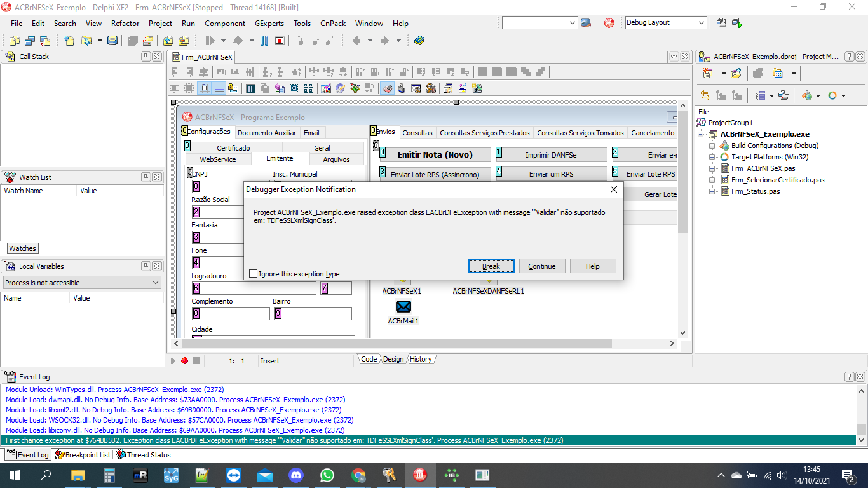This screenshot has height=488, width=868.
Task: Expand Build Configurations (Debug) node
Action: pyautogui.click(x=712, y=146)
